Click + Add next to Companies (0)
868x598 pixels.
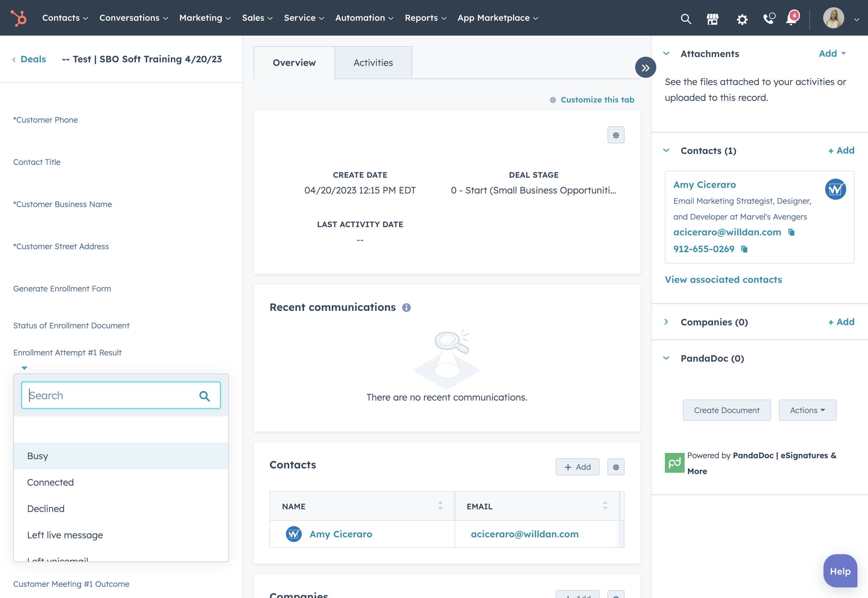point(841,322)
